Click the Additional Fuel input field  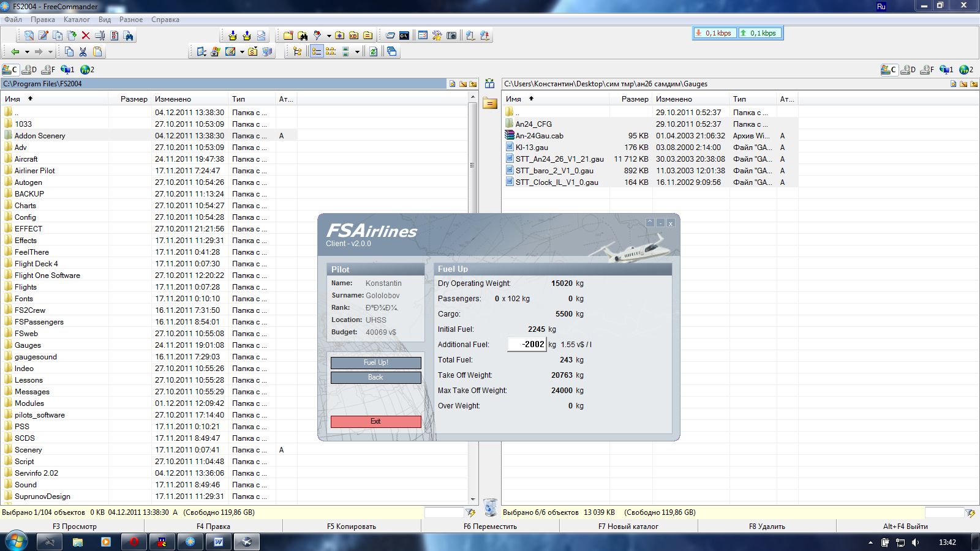point(527,345)
